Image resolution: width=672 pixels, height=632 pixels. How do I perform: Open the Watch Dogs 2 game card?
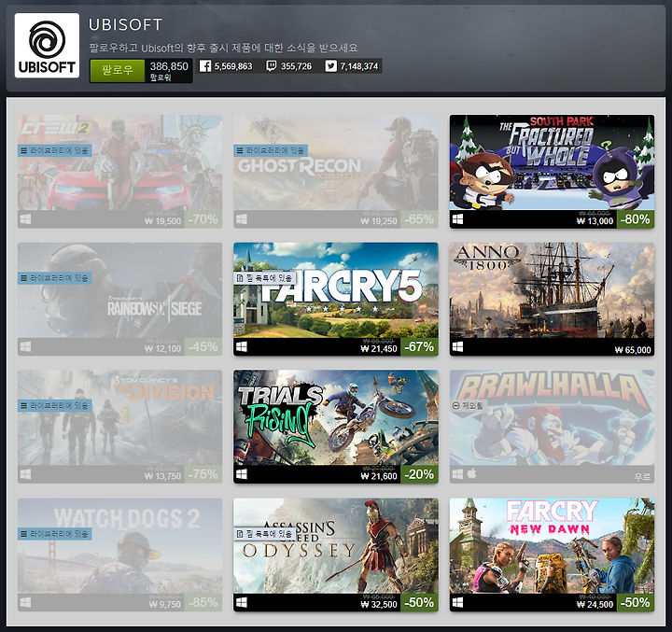coord(120,555)
